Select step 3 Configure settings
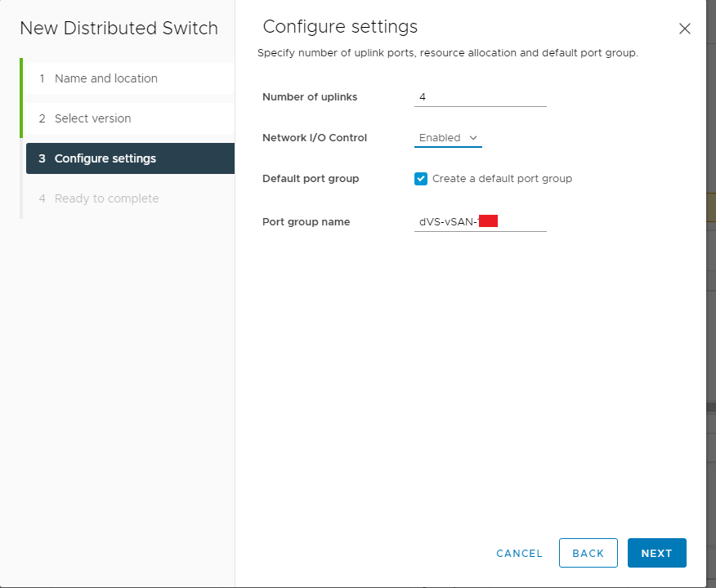Screen dimensions: 716x588 (x=130, y=158)
